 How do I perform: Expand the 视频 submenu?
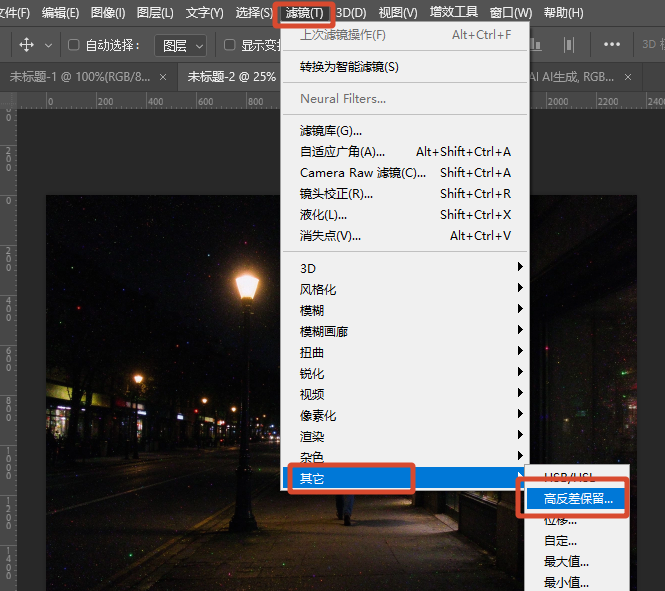(405, 394)
